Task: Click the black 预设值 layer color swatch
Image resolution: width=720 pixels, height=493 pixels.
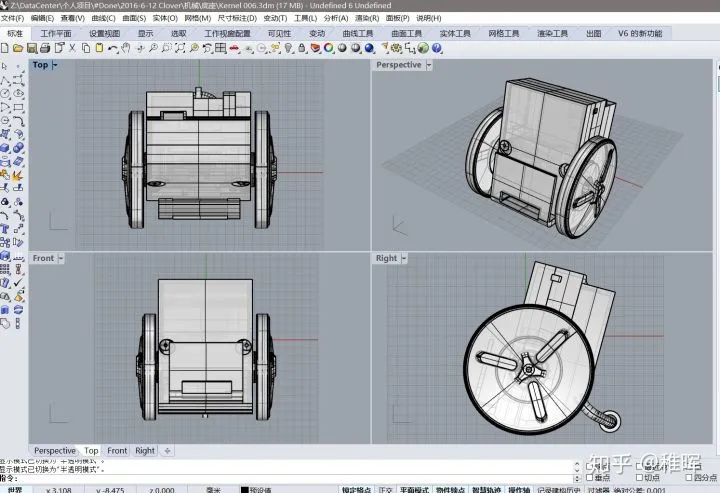Action: (245, 490)
